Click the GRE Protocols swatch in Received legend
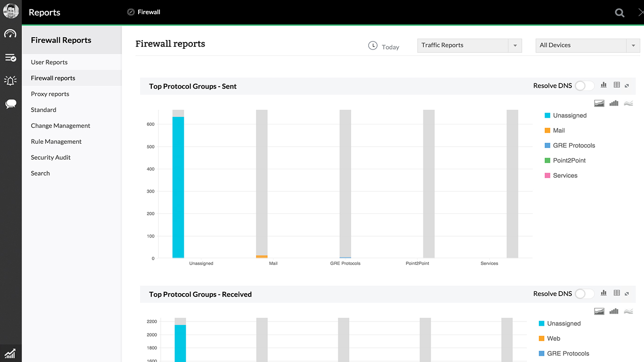Screen dimensions: 644x362 (541, 354)
